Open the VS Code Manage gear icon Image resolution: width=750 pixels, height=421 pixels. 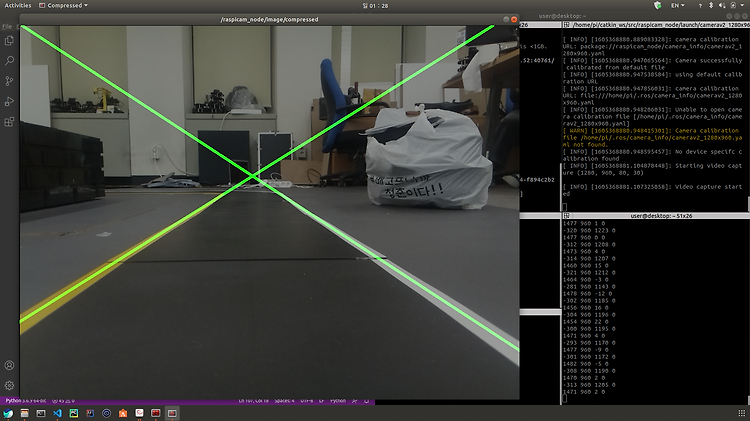coord(9,385)
